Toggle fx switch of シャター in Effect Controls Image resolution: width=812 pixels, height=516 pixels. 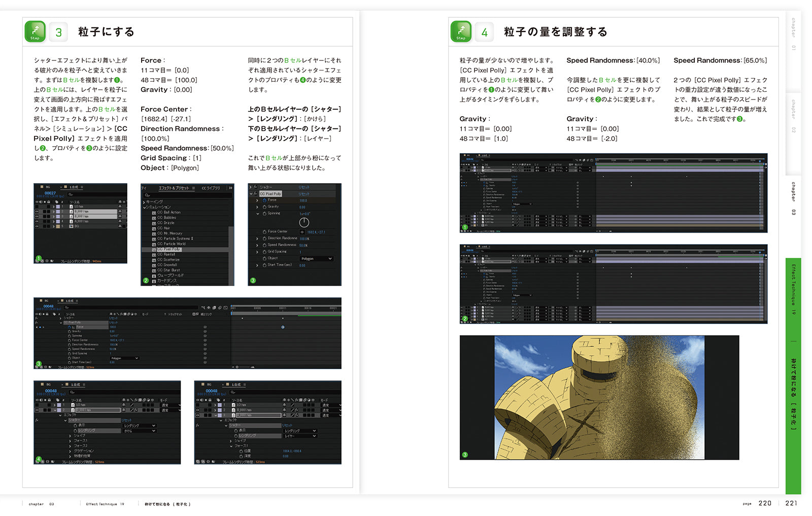(255, 187)
